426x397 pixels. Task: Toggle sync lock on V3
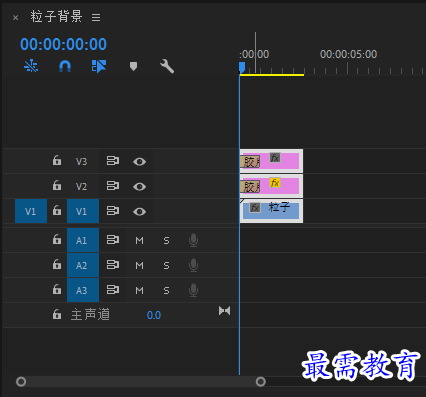[x=113, y=161]
